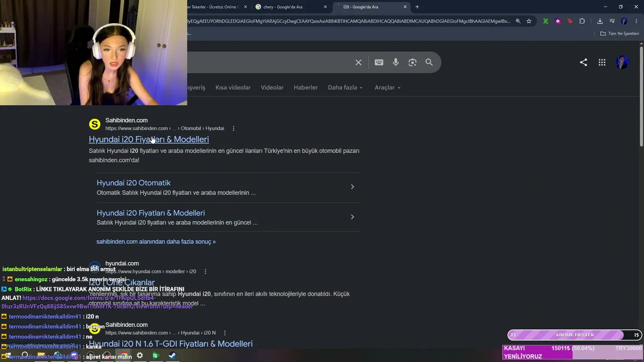Open the sitelink 'Hyundai i20 Fiyatları & Modelleri'
Image resolution: width=644 pixels, height=362 pixels.
coord(151,213)
